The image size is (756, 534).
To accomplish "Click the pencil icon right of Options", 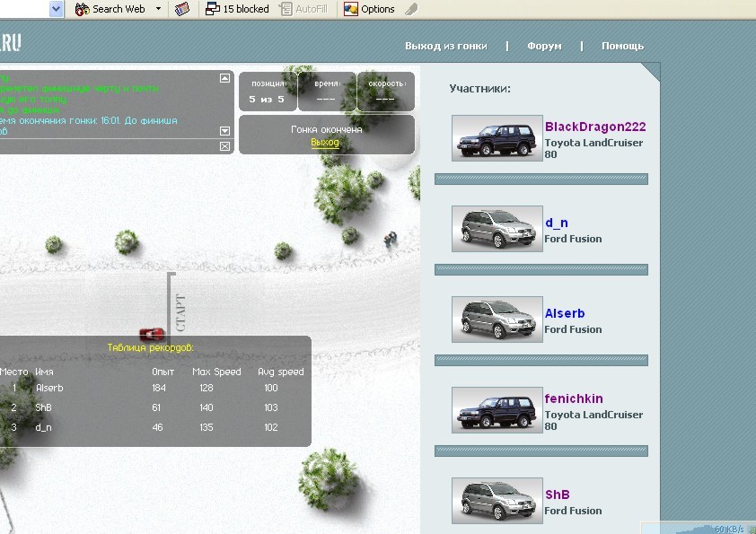I will coord(411,9).
